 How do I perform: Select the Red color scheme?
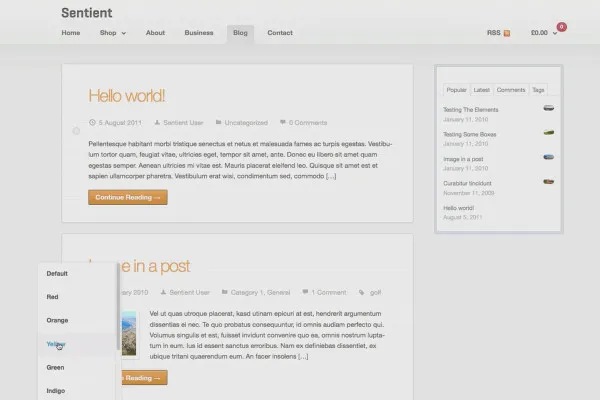52,297
